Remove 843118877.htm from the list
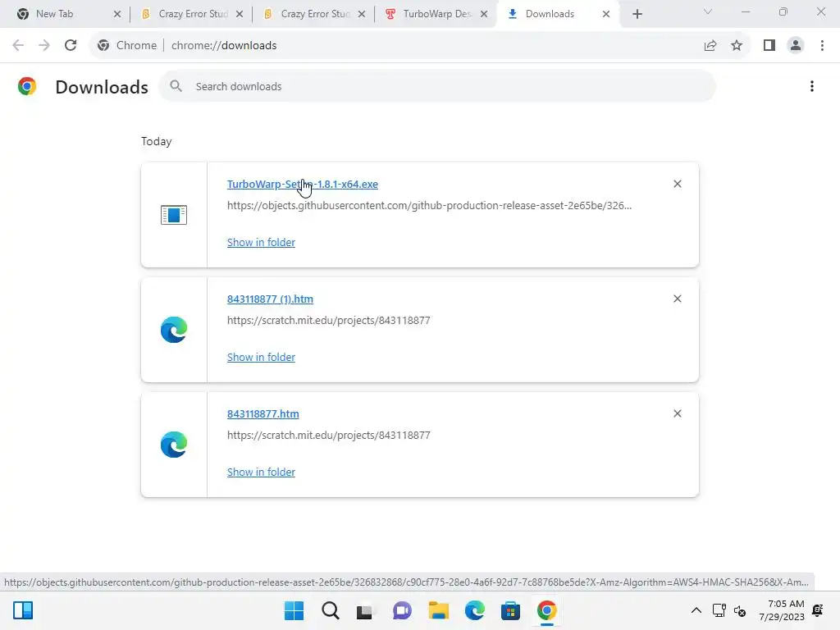The height and width of the screenshot is (630, 840). coord(677,413)
